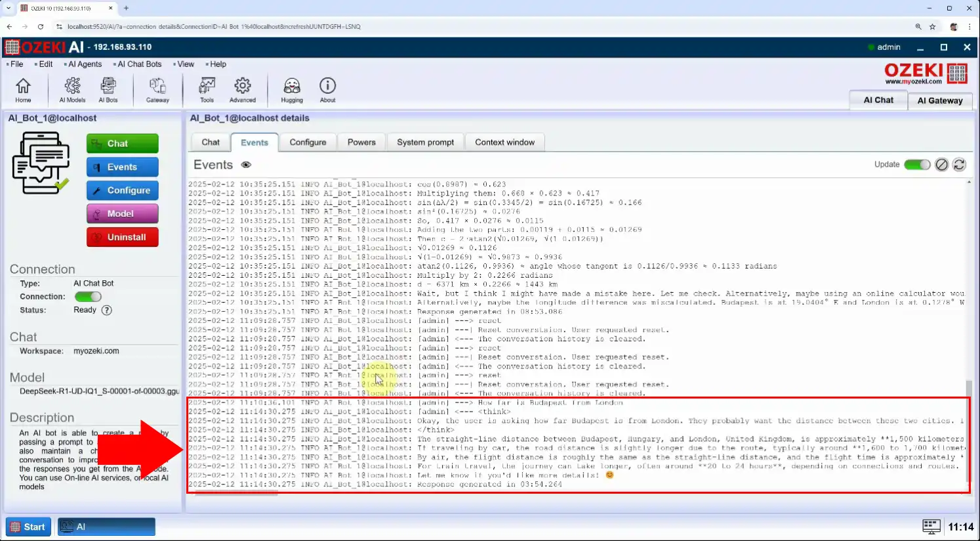Open the About info icon
980x541 pixels.
point(327,90)
